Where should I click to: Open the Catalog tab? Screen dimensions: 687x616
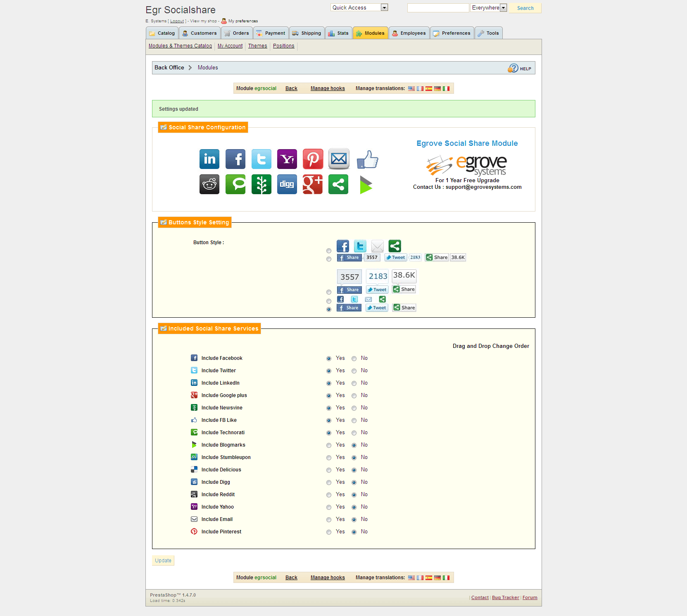click(162, 33)
